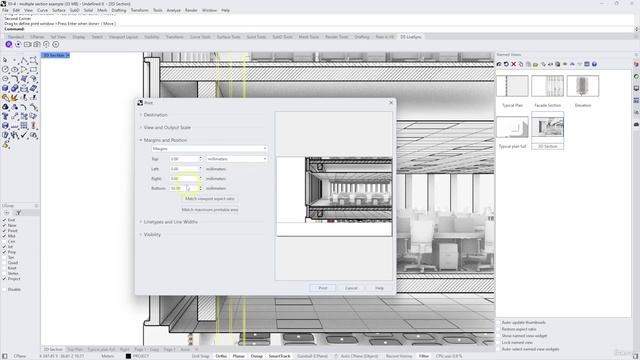Toggle the Int osnap checkbox
Image resolution: width=640 pixels, height=360 pixels.
(4, 247)
